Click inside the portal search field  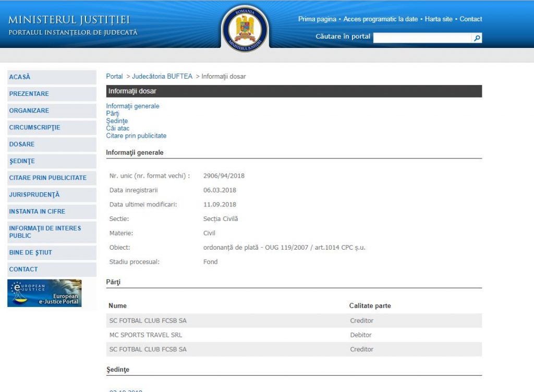422,38
